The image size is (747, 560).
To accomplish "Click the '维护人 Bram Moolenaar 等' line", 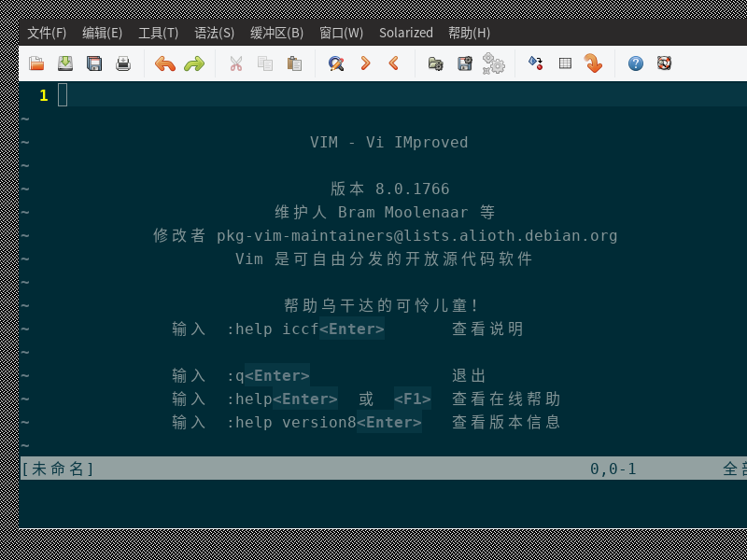I will (x=385, y=213).
